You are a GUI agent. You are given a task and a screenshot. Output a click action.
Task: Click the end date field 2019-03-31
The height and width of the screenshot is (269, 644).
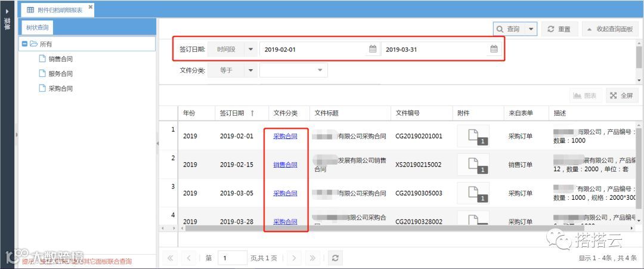click(434, 50)
